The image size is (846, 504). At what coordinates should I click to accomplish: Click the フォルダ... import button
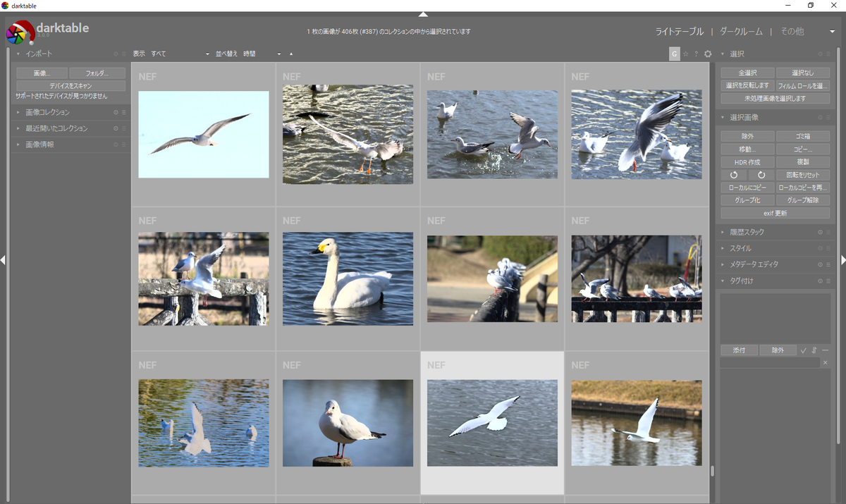[97, 73]
